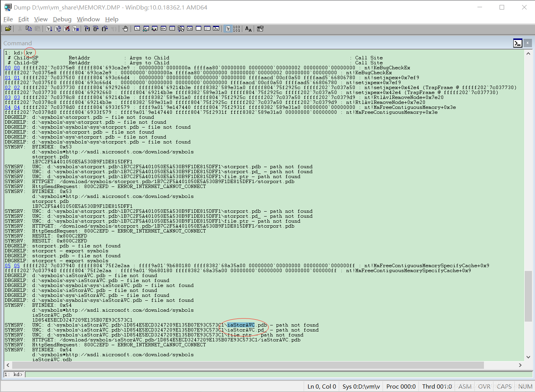Open the Edit menu
535x392 pixels.
[24, 19]
